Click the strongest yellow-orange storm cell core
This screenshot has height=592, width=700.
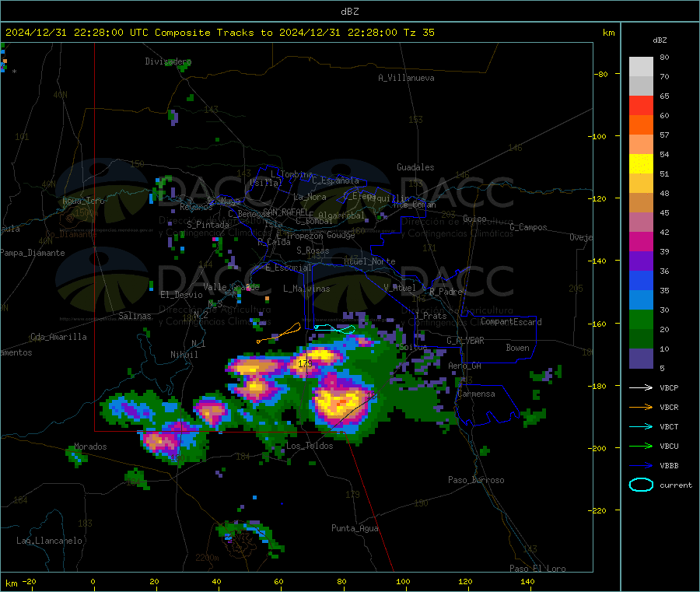340,403
